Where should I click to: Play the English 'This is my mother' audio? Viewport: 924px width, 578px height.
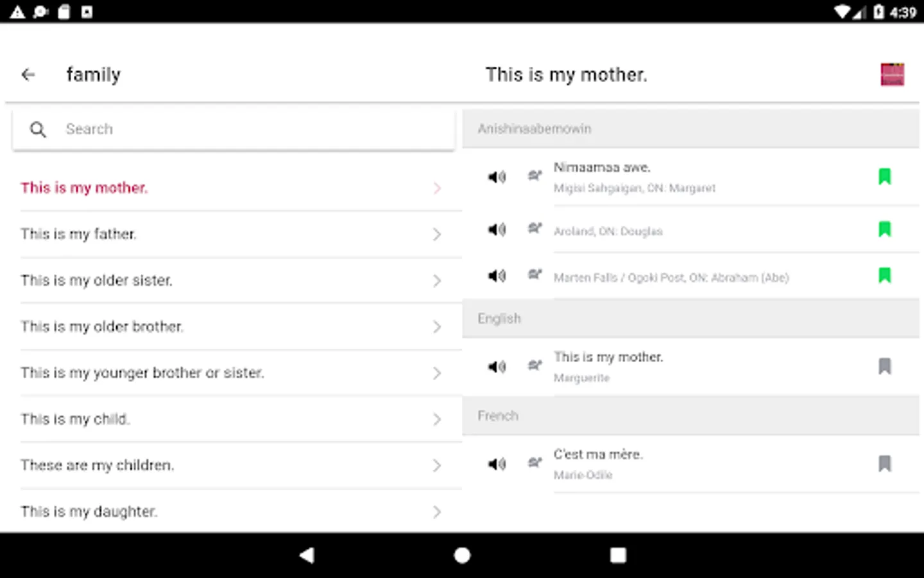pos(497,367)
